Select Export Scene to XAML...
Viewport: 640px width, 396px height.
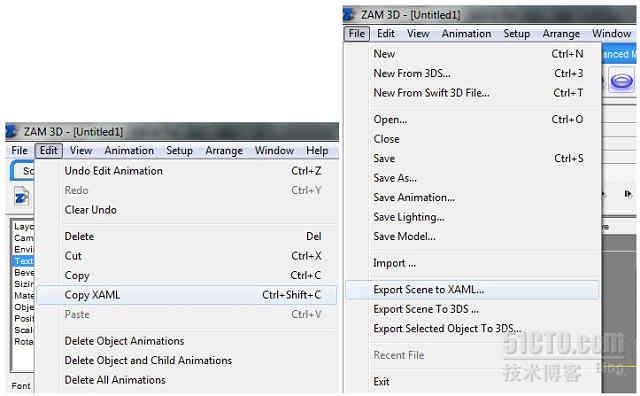(x=473, y=290)
